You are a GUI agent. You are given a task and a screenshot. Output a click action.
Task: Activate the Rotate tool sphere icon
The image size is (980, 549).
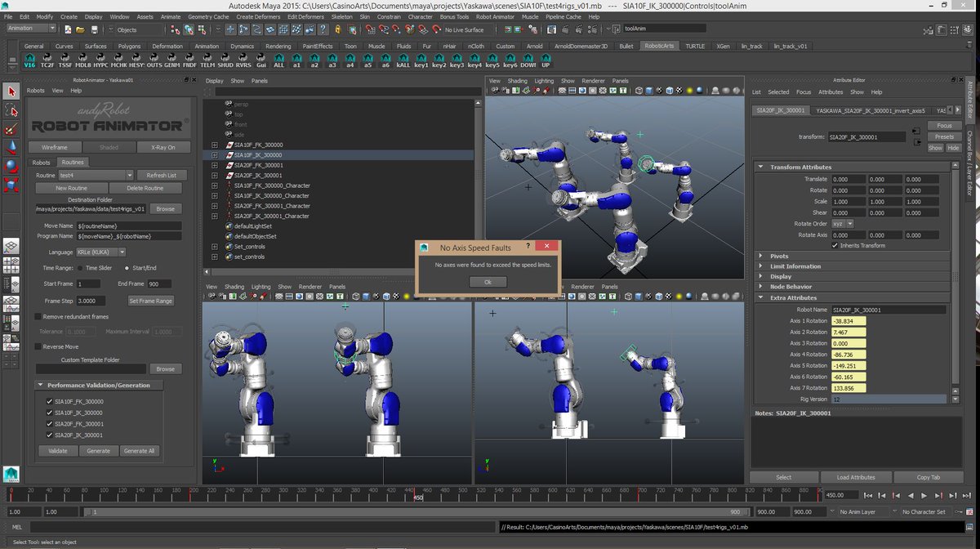tap(11, 166)
